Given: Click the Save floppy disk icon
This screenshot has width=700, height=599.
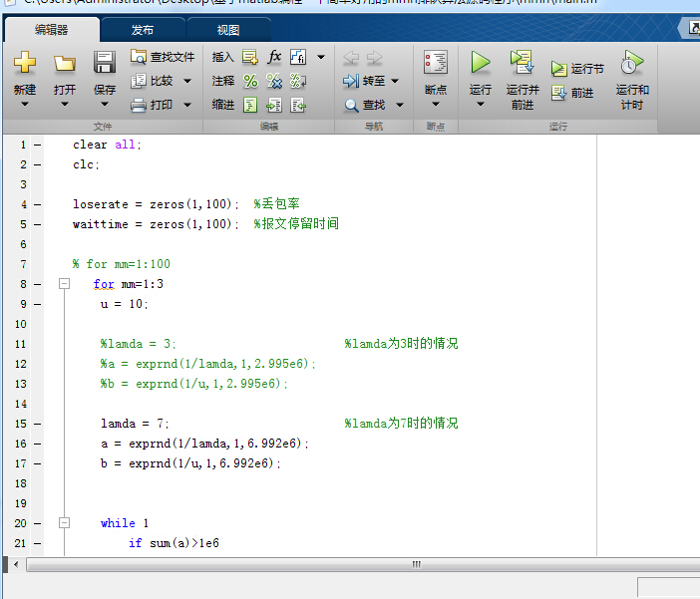Looking at the screenshot, I should click(105, 62).
